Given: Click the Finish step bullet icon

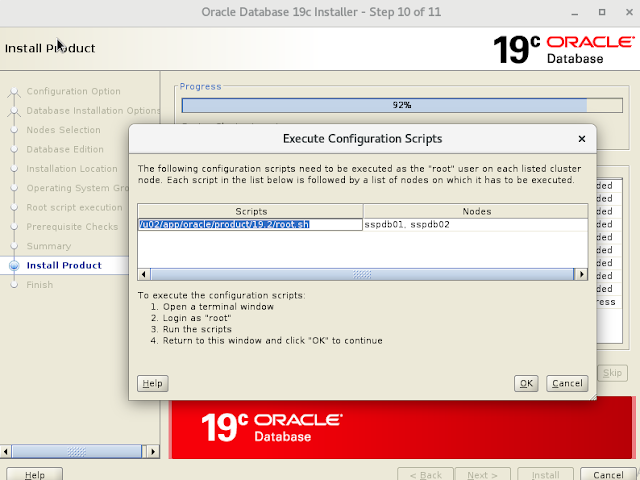Looking at the screenshot, I should (14, 285).
